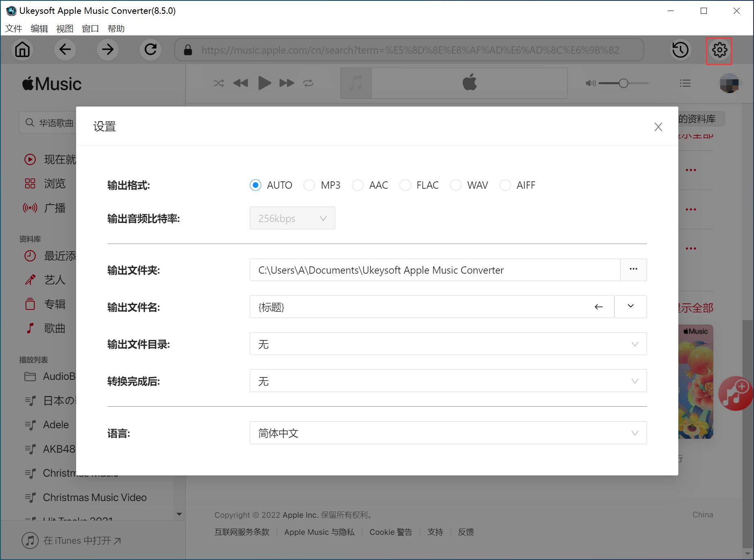
Task: Select AAC output format
Action: [x=370, y=185]
